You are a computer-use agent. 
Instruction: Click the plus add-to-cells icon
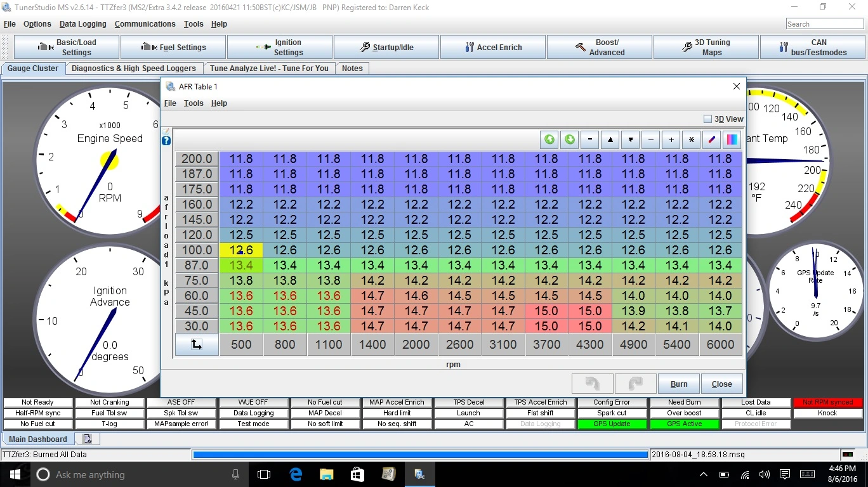[671, 140]
